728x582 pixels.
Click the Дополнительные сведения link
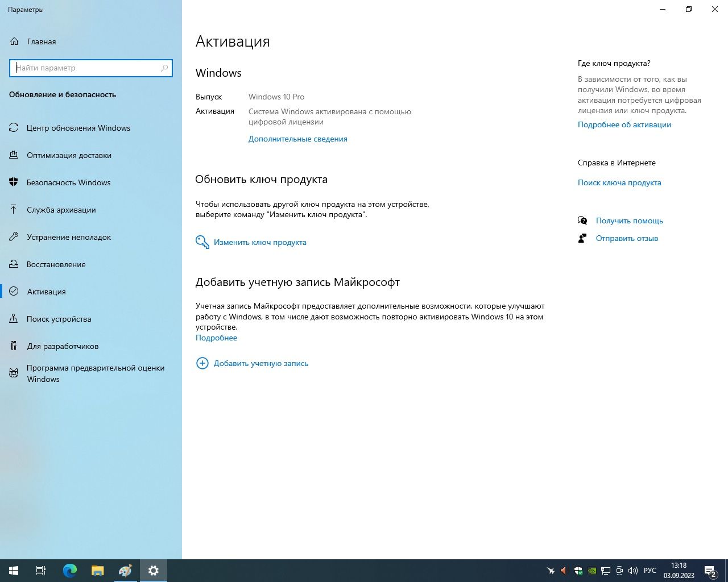tap(297, 139)
